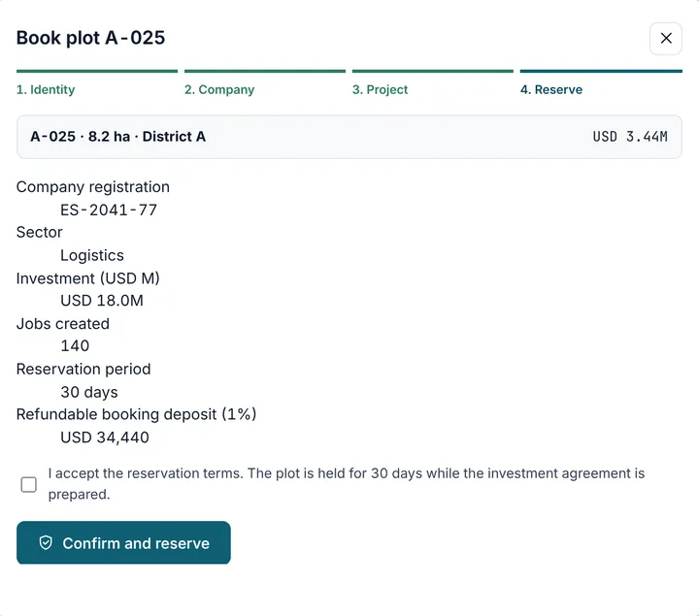This screenshot has height=616, width=699.
Task: Click the progress bar above Identity
Action: click(x=97, y=71)
